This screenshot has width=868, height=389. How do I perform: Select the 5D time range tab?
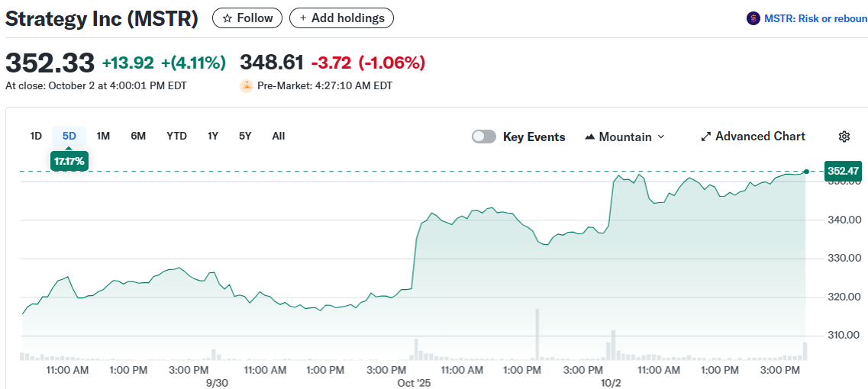tap(69, 136)
